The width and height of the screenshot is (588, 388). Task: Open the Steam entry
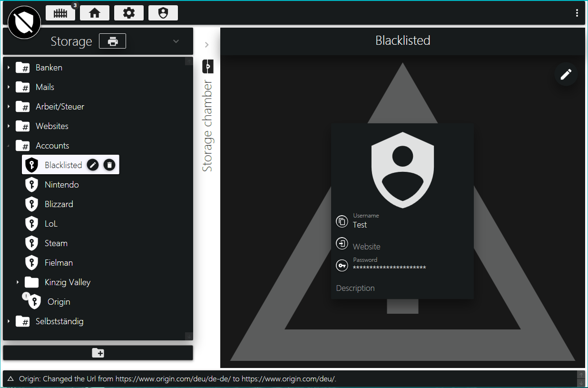56,243
